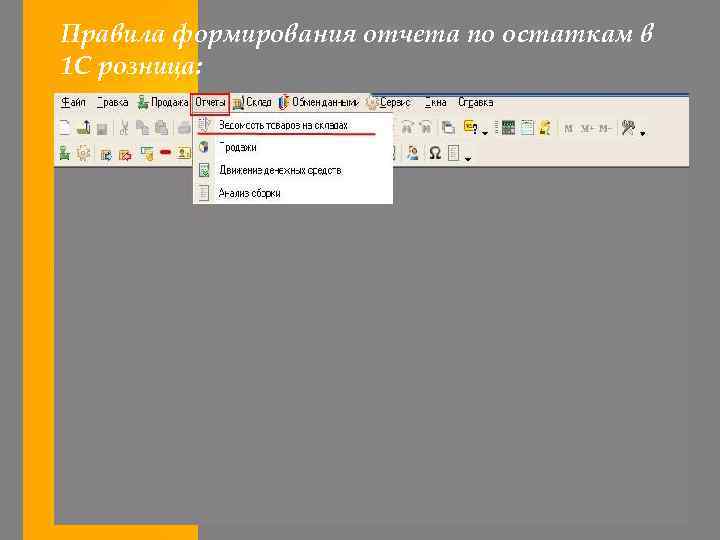Click the Анализ сборки entry icon
Image resolution: width=720 pixels, height=540 pixels.
click(204, 193)
